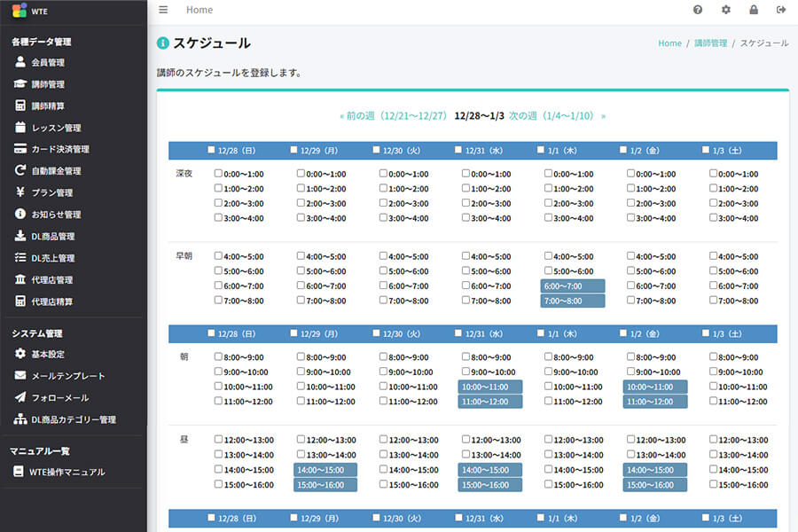
Task: Open 会員管理 in the sidebar
Action: click(x=47, y=63)
